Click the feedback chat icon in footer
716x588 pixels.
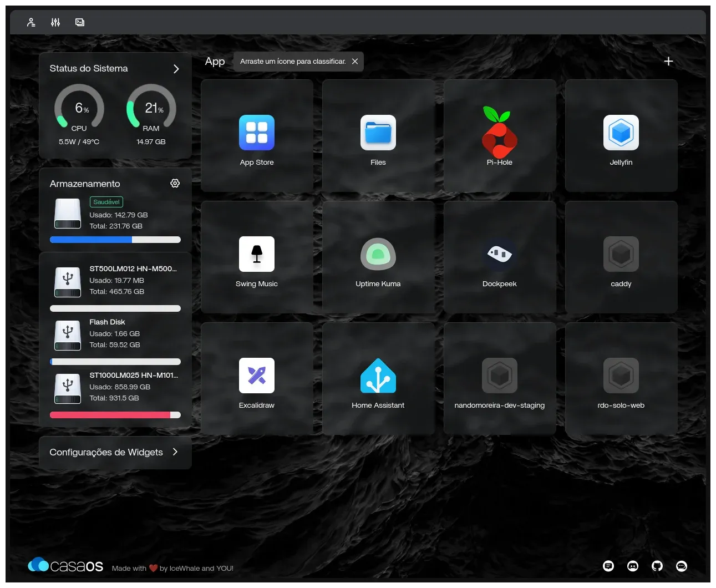[x=608, y=566]
